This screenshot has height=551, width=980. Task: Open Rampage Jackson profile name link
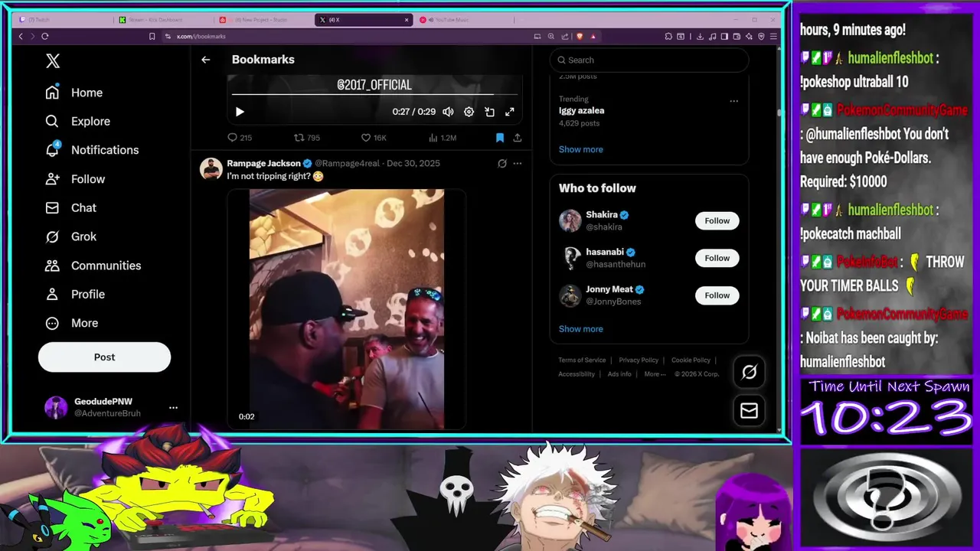(x=263, y=163)
